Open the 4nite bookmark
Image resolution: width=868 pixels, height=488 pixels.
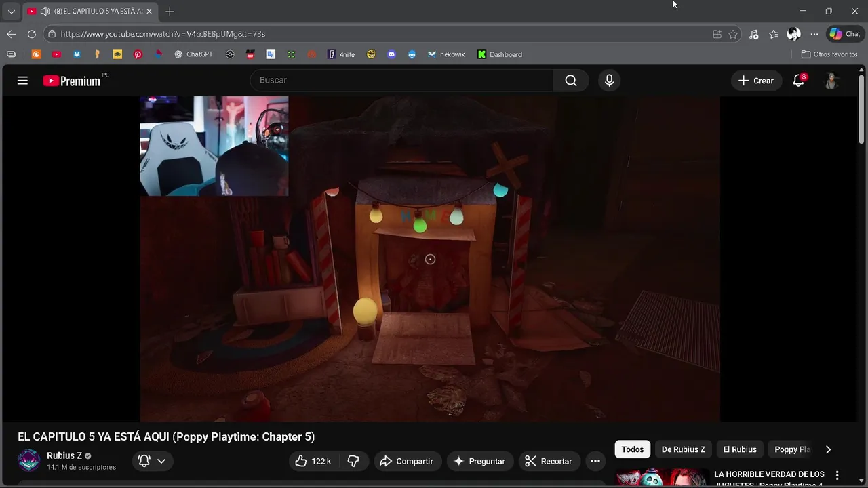click(x=341, y=54)
